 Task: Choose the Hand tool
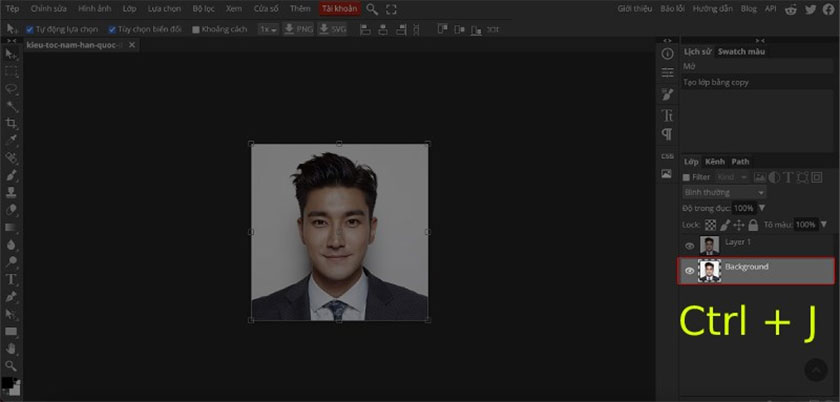[12, 348]
